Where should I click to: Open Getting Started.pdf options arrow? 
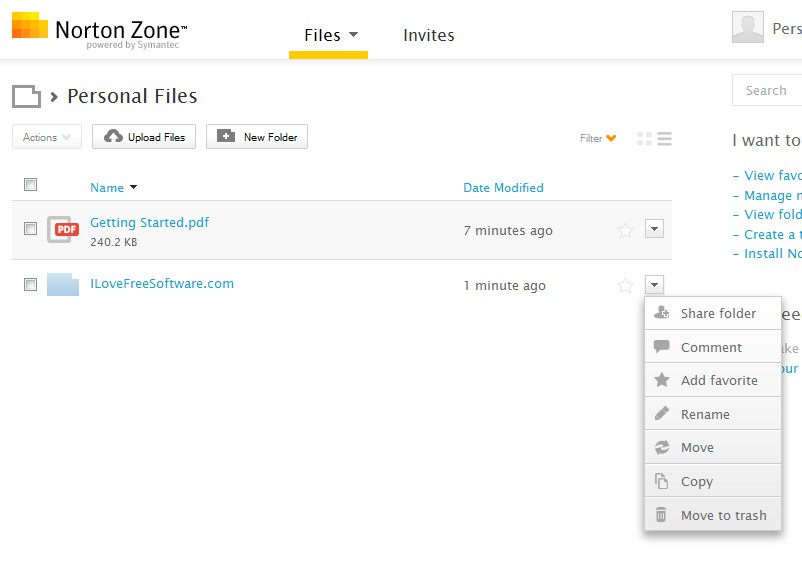pyautogui.click(x=654, y=229)
